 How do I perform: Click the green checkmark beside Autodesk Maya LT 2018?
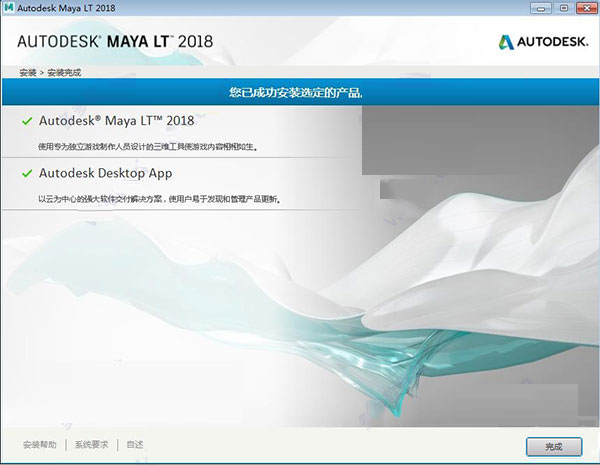(27, 121)
